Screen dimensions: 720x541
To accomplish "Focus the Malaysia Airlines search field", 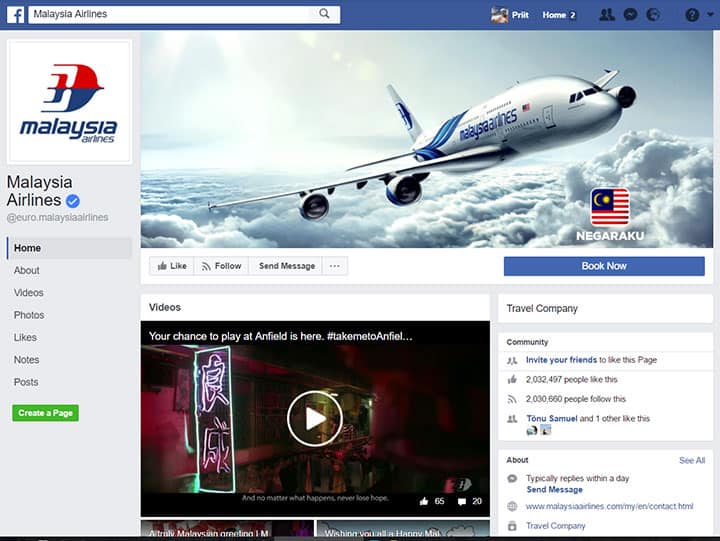I will click(184, 14).
